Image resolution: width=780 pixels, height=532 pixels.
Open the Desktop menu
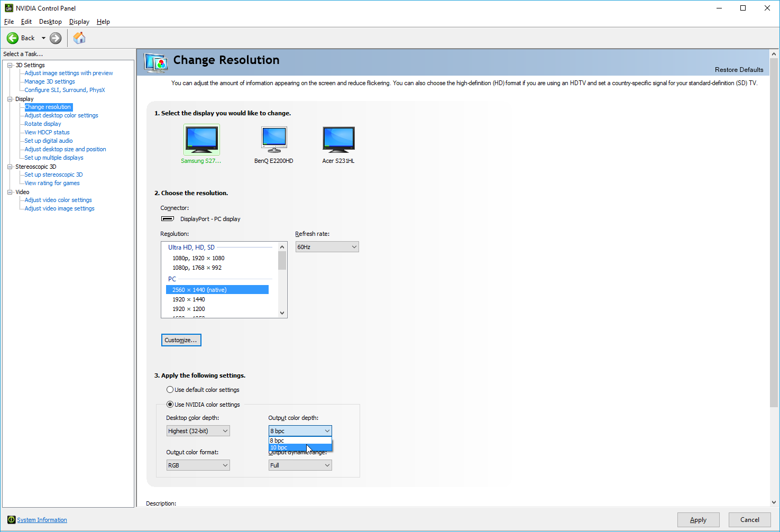50,22
